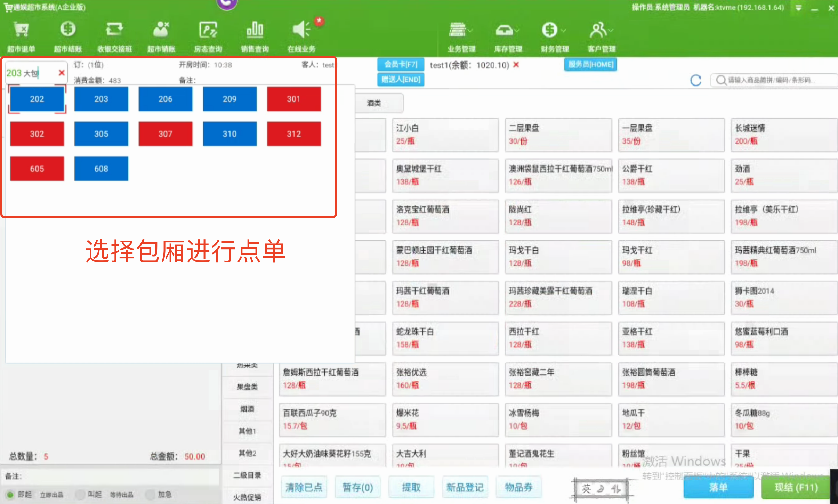Viewport: 838px width, 504px height.
Task: Click the 清除已点 button
Action: click(304, 487)
